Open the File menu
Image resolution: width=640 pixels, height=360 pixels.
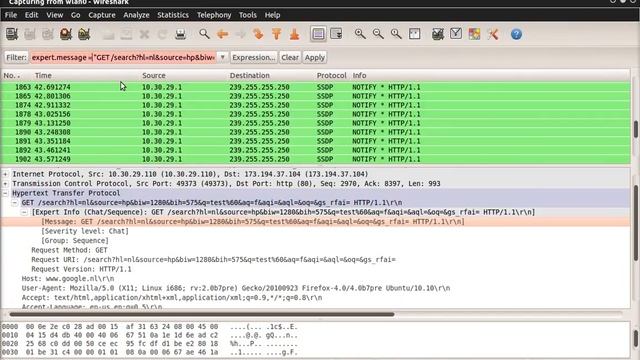tap(11, 15)
